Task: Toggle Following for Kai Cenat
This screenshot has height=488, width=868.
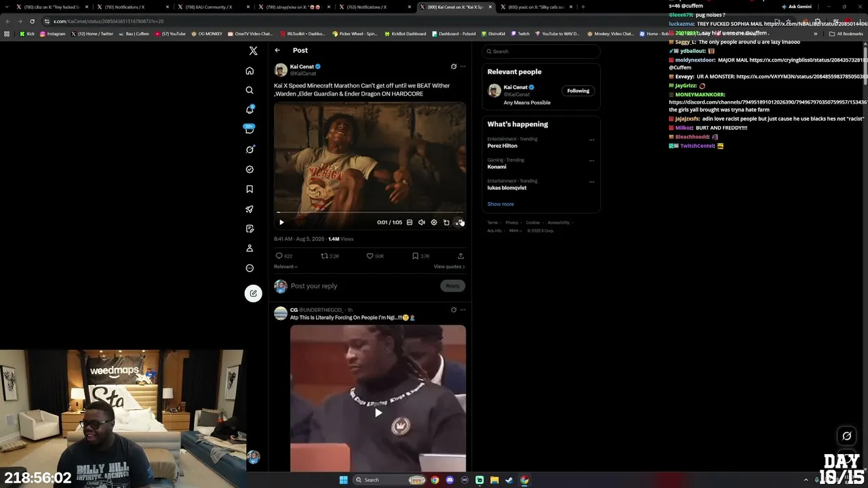Action: click(x=578, y=91)
